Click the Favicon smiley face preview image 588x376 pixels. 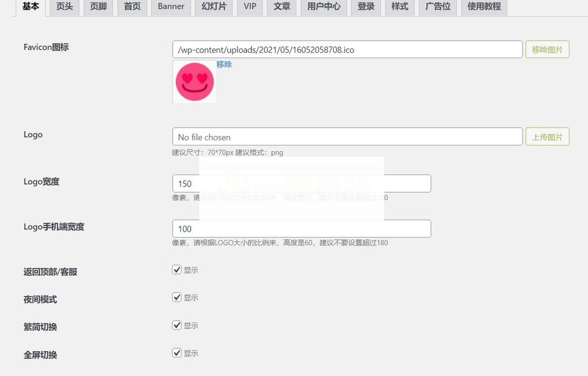pyautogui.click(x=194, y=82)
